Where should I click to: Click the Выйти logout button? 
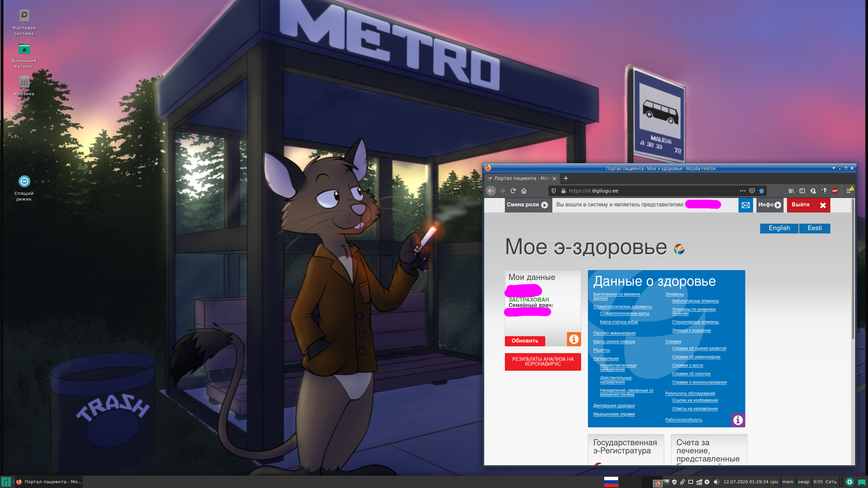pos(808,205)
